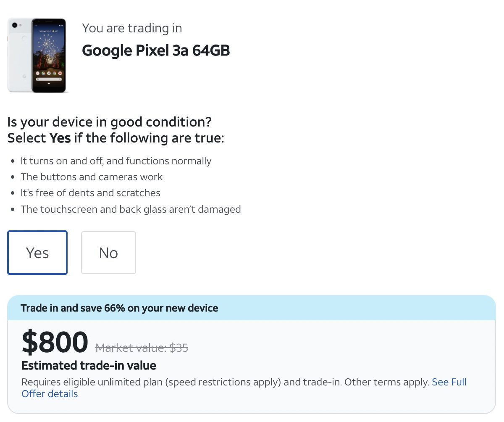The height and width of the screenshot is (422, 504).
Task: Click the 'Trade in and save 66%' banner
Action: pyautogui.click(x=120, y=308)
